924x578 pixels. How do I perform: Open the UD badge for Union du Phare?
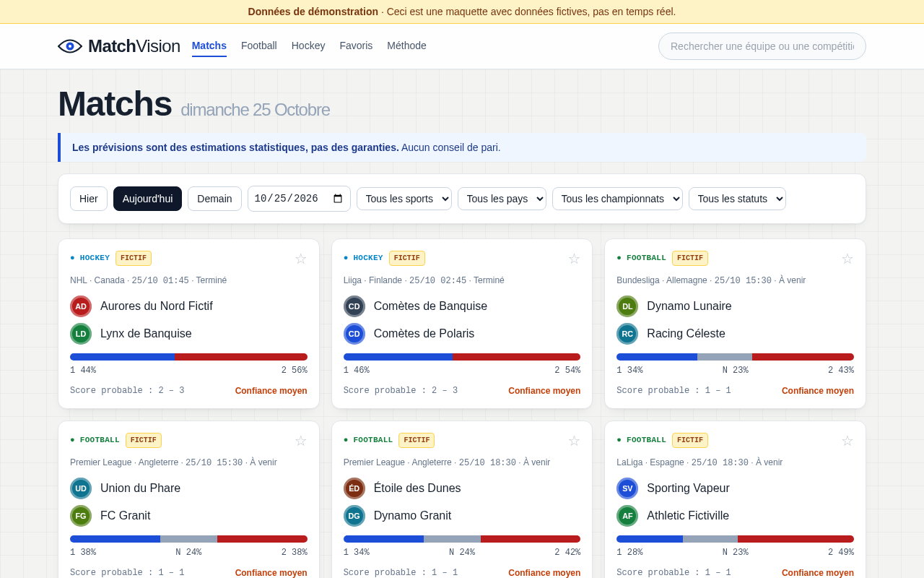(x=81, y=488)
